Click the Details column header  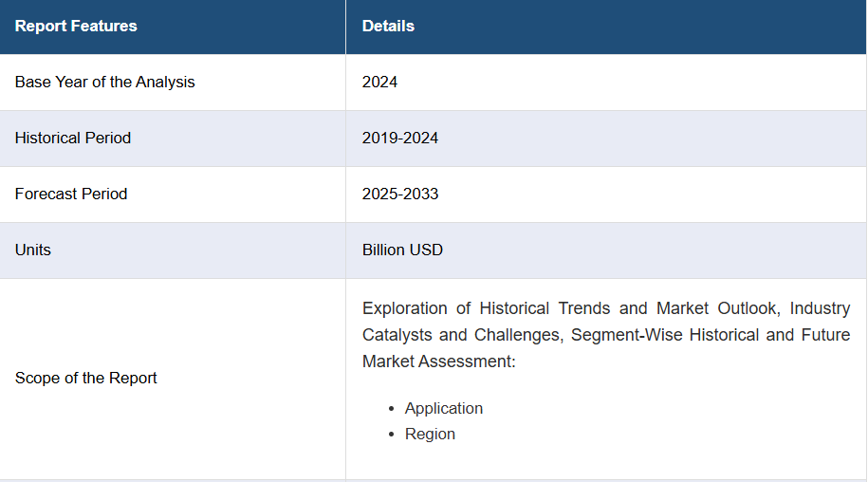(x=388, y=26)
